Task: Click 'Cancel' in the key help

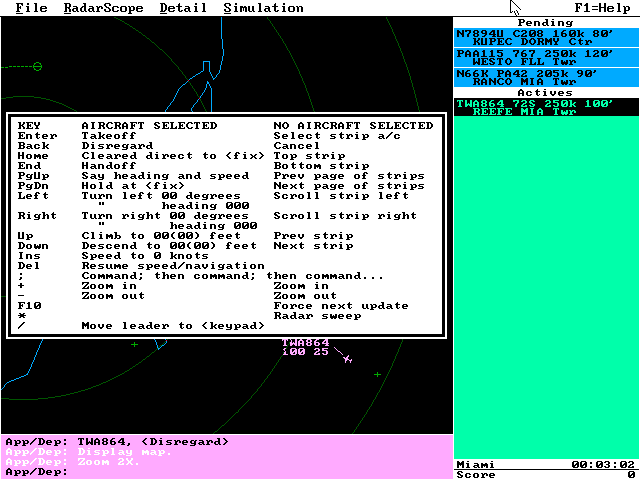Action: click(x=296, y=145)
